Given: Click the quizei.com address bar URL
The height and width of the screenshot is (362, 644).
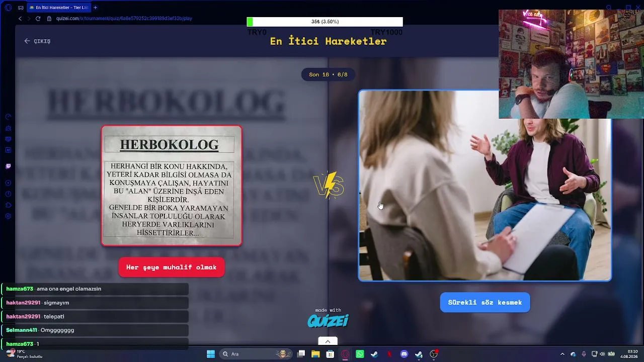Looking at the screenshot, I should click(124, 19).
